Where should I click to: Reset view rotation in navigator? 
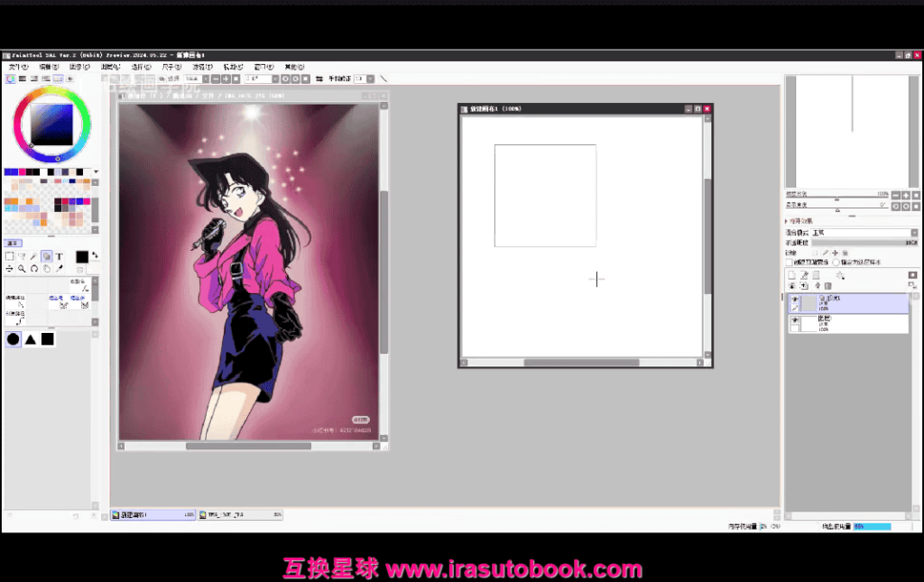pyautogui.click(x=916, y=206)
